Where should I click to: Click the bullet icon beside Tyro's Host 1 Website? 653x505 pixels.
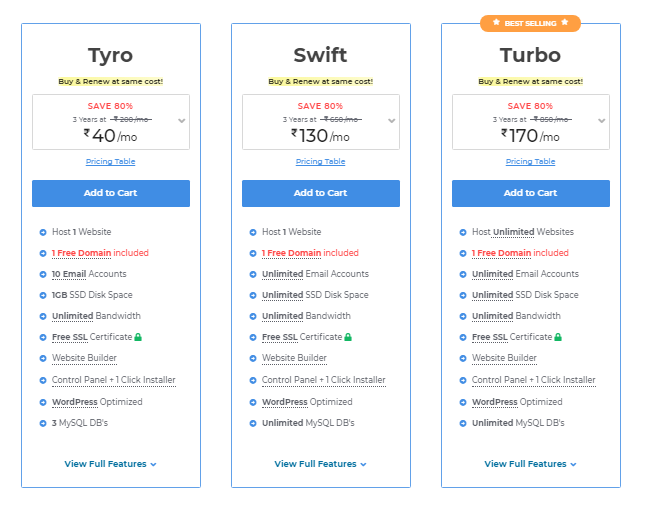(x=43, y=232)
